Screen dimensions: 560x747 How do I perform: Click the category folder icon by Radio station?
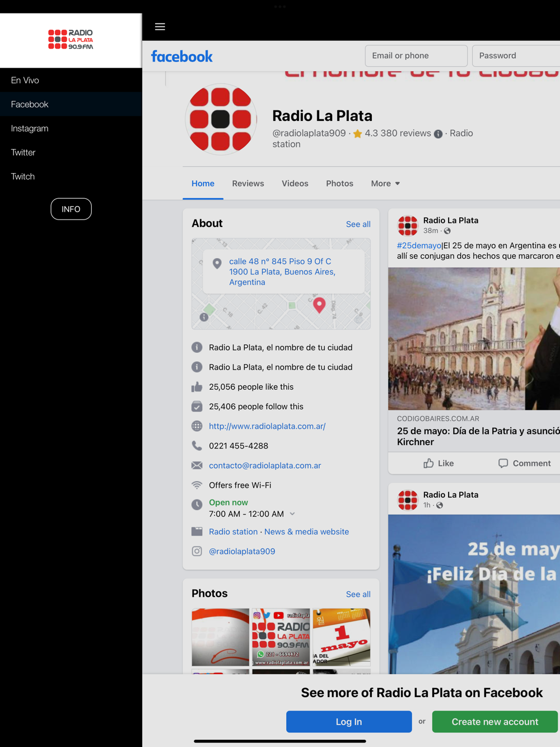click(x=197, y=531)
